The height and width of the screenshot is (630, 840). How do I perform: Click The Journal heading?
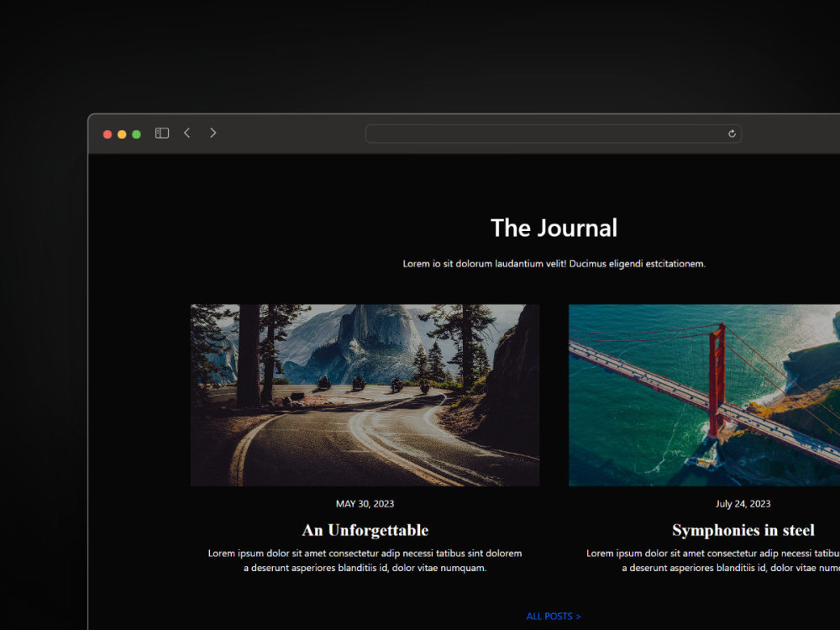click(554, 228)
